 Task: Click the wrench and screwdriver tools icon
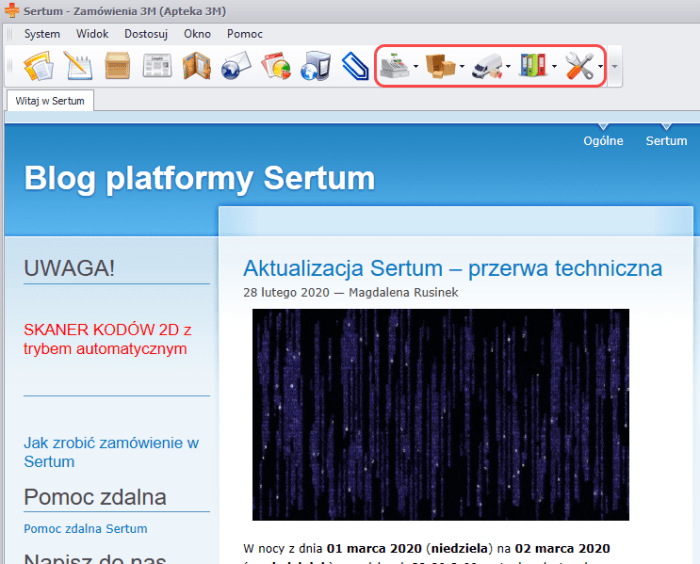click(x=580, y=67)
